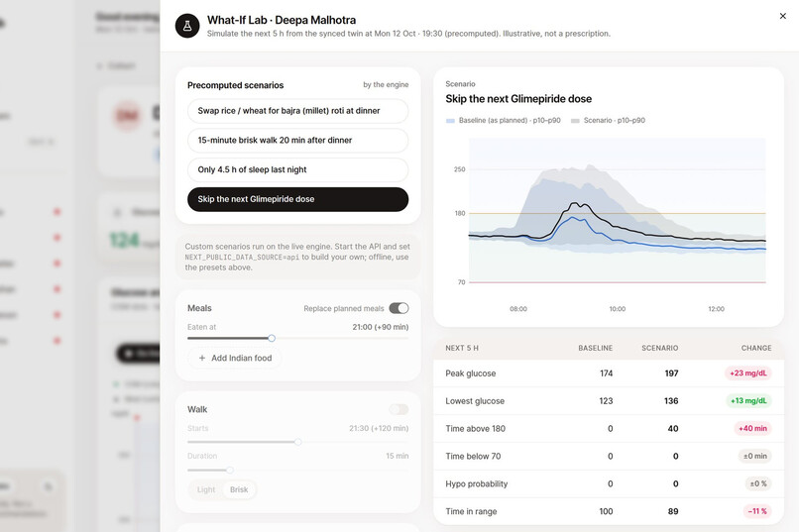The height and width of the screenshot is (532, 799).
Task: Click the +23 mg/dL peak glucose badge
Action: click(747, 373)
